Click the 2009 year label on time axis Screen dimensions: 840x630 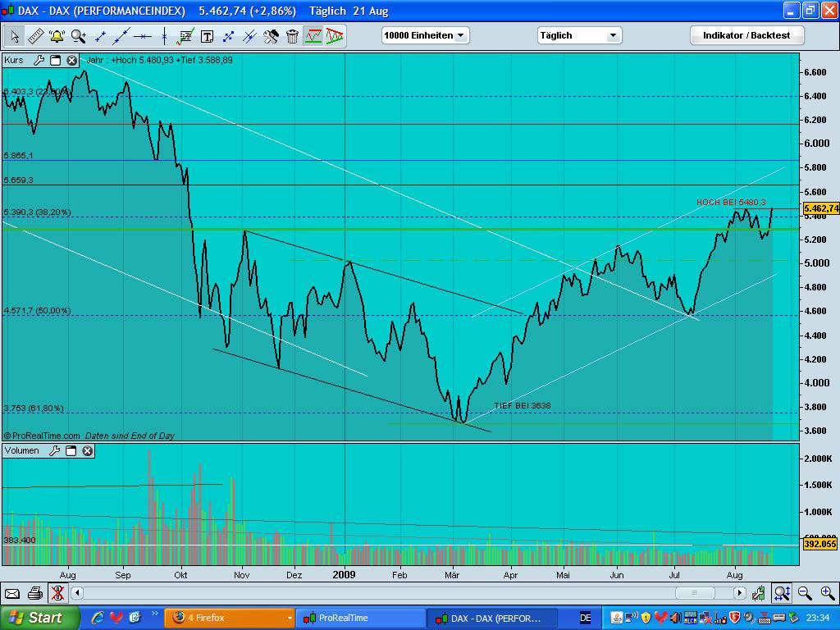pyautogui.click(x=344, y=575)
